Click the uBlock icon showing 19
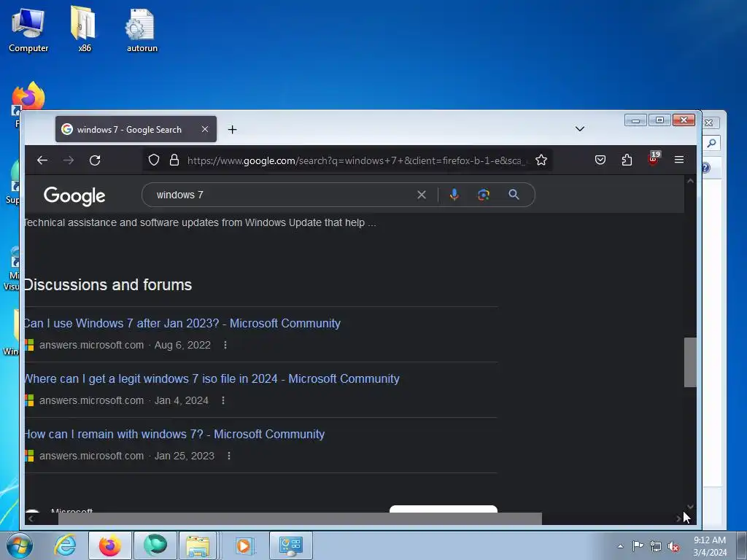Screen dimensions: 747x560 click(x=654, y=158)
